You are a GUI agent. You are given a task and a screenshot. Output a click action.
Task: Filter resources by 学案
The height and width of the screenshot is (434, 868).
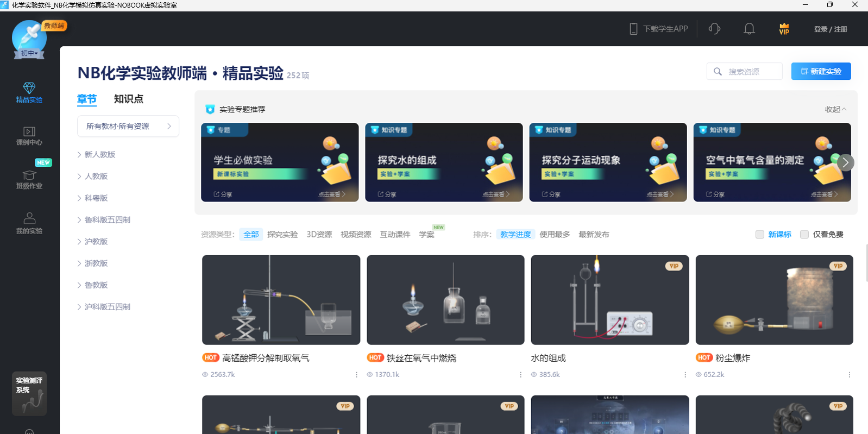426,234
